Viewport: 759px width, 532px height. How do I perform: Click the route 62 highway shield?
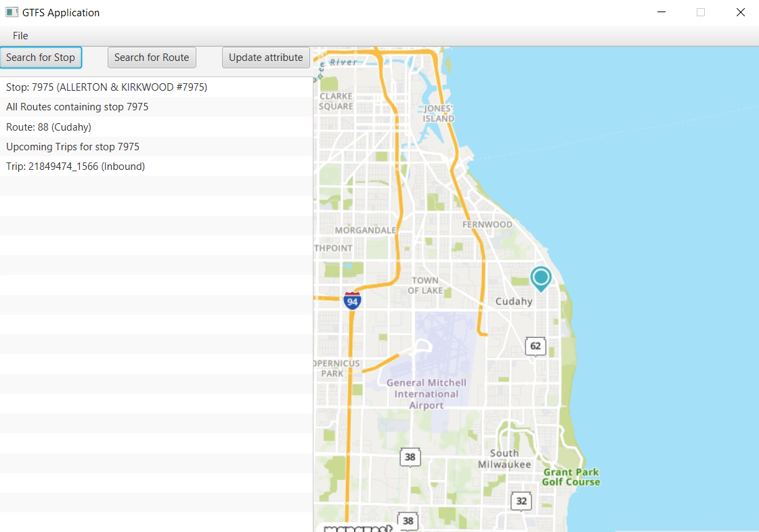click(x=536, y=346)
